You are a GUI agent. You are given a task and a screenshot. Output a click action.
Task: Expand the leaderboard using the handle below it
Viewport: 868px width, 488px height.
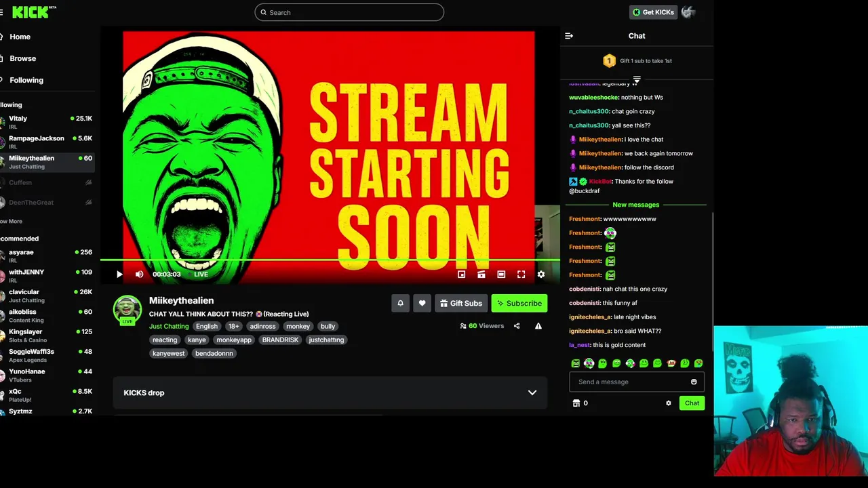coord(637,79)
